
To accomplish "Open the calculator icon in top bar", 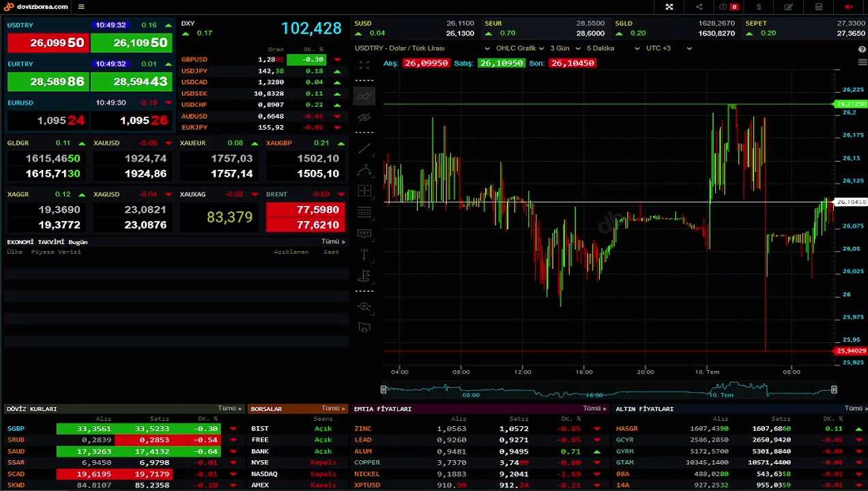I will click(818, 7).
